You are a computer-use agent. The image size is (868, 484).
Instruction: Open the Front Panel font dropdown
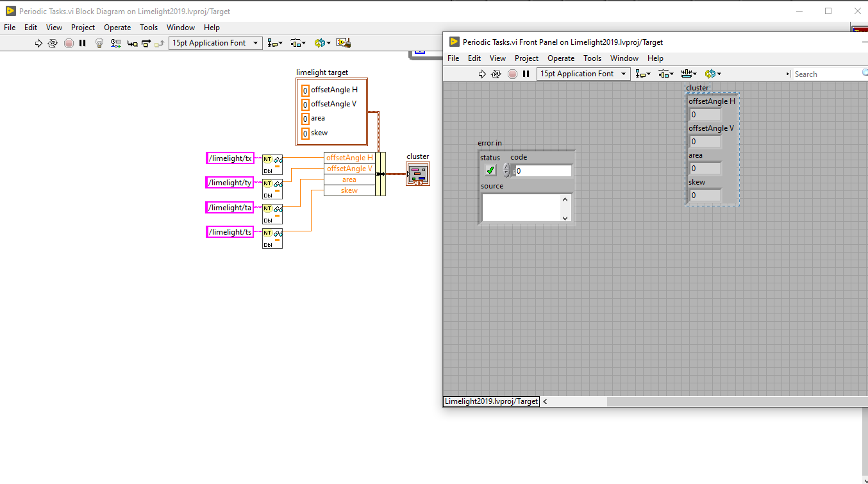tap(583, 74)
